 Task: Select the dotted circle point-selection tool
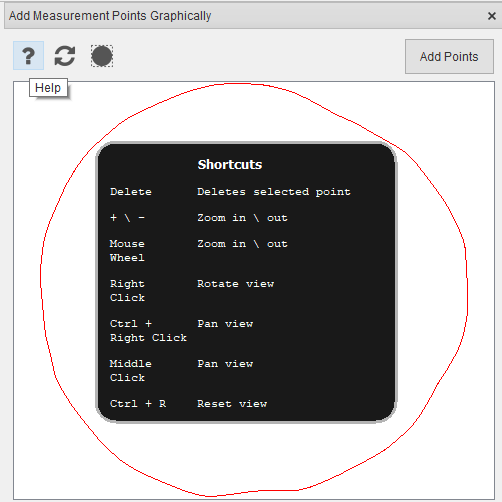tap(102, 56)
